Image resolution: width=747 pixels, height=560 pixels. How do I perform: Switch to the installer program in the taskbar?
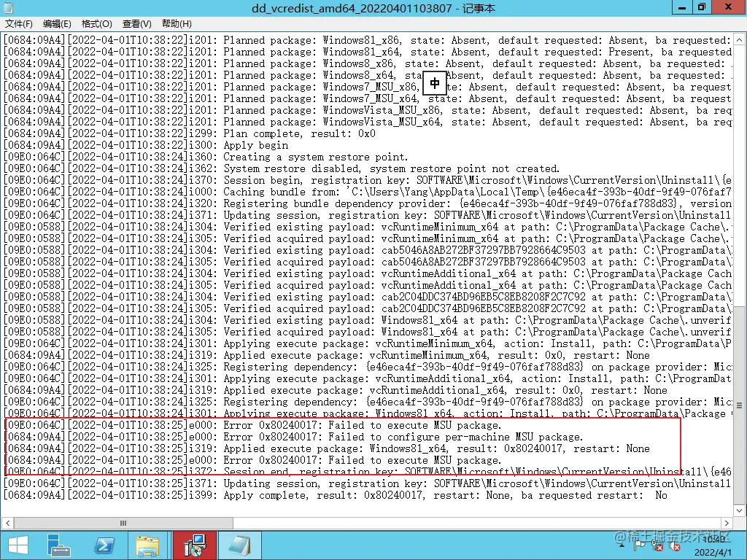(195, 545)
